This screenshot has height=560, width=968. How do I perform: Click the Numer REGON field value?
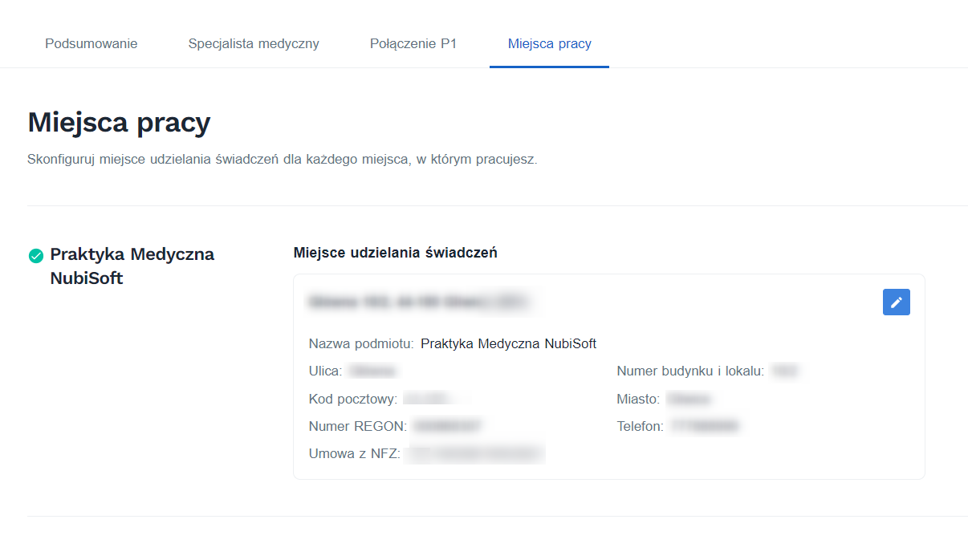tap(449, 425)
